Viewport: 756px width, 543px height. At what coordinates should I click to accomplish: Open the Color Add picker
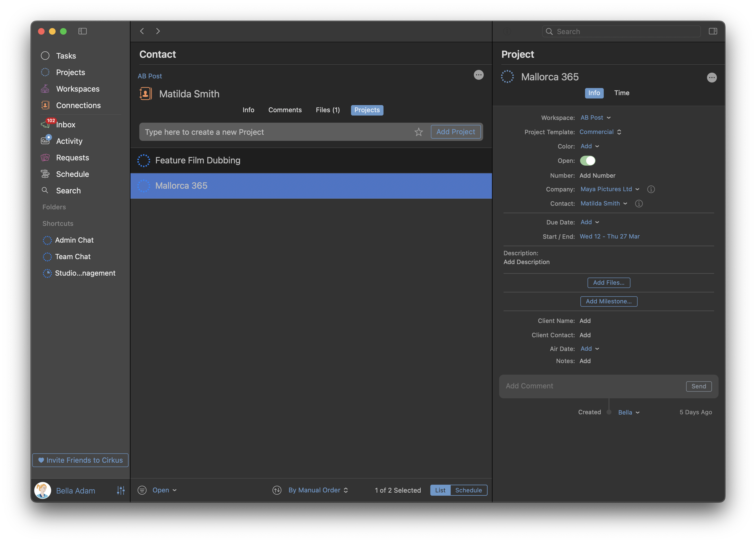pos(589,146)
